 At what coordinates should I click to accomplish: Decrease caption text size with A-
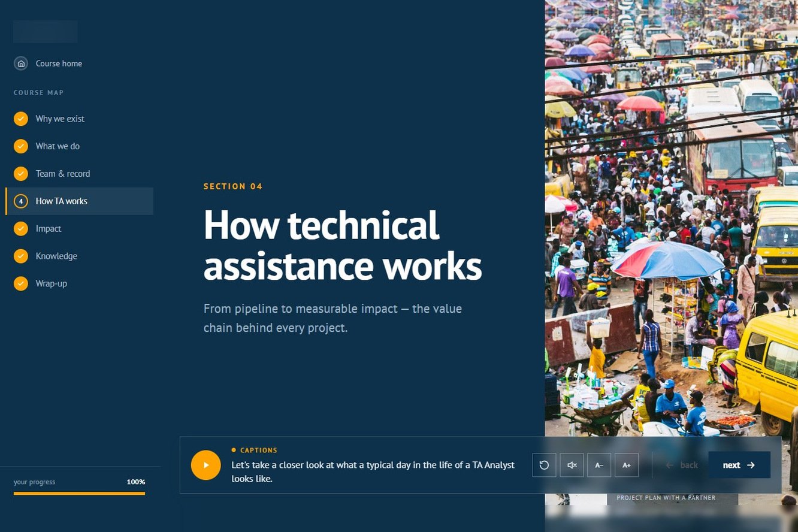(599, 465)
